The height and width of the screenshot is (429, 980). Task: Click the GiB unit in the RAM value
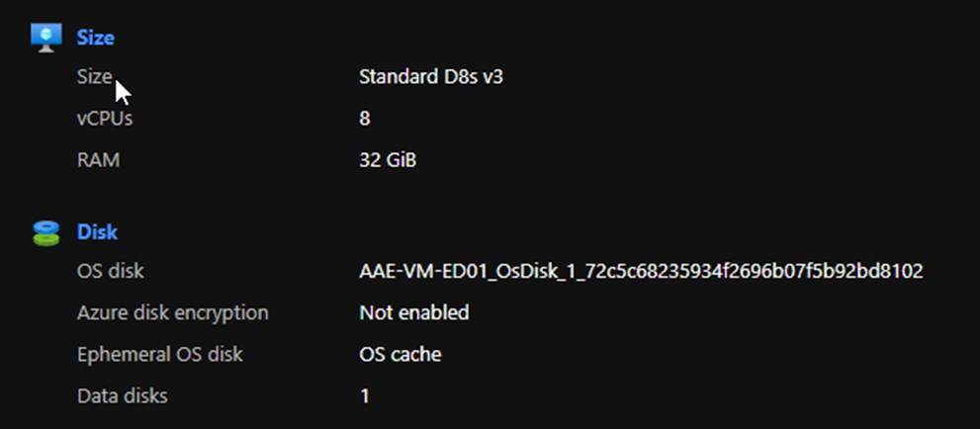[x=401, y=160]
